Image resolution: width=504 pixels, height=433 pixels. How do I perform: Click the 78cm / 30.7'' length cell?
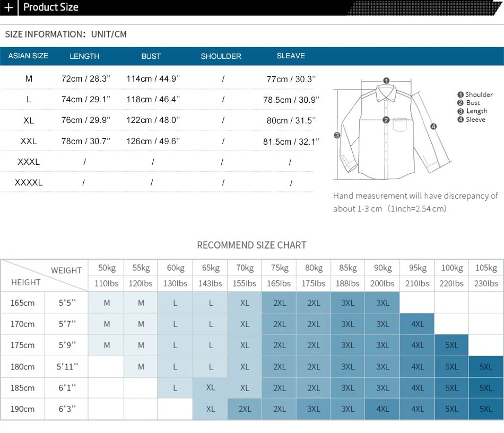coord(86,142)
